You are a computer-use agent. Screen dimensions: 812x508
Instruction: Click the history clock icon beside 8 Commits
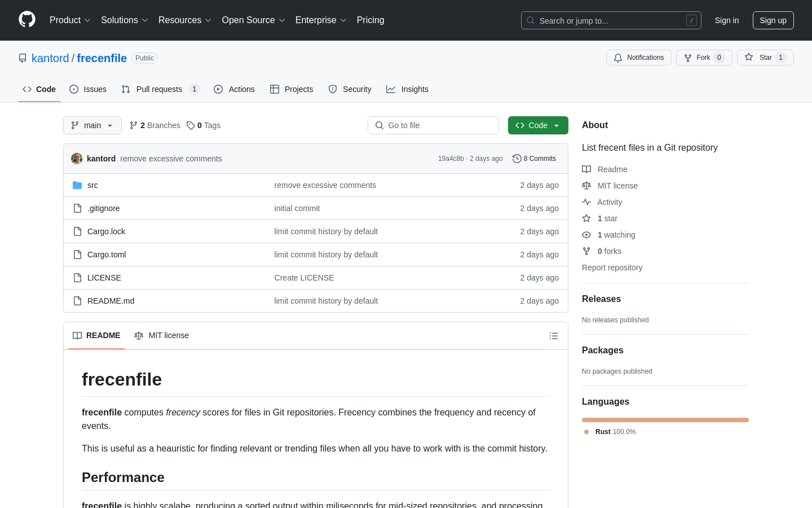pyautogui.click(x=517, y=159)
